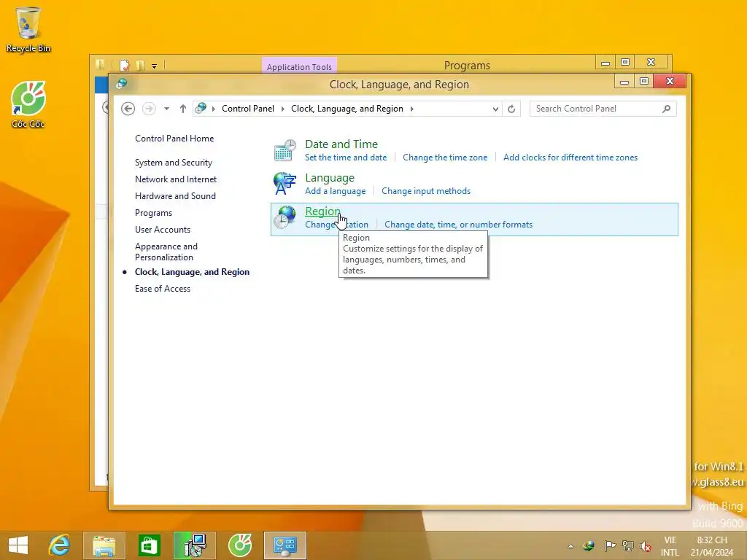
Task: Click the Language globe icon
Action: pyautogui.click(x=285, y=184)
